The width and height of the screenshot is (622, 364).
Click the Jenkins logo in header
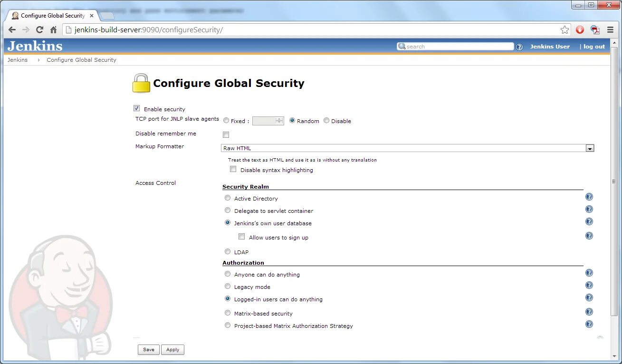point(35,46)
